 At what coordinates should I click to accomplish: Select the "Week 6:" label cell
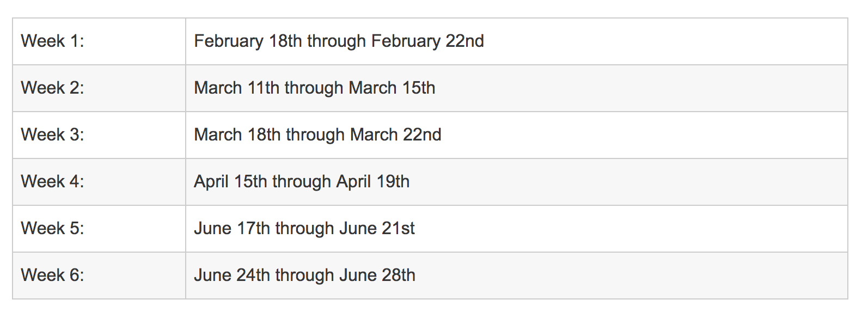[x=53, y=276]
